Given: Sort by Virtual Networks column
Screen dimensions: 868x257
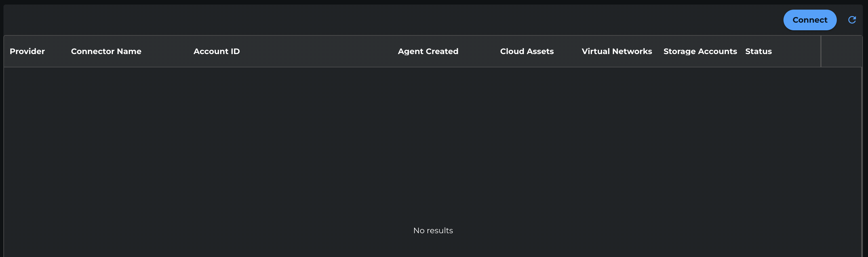Looking at the screenshot, I should (617, 52).
